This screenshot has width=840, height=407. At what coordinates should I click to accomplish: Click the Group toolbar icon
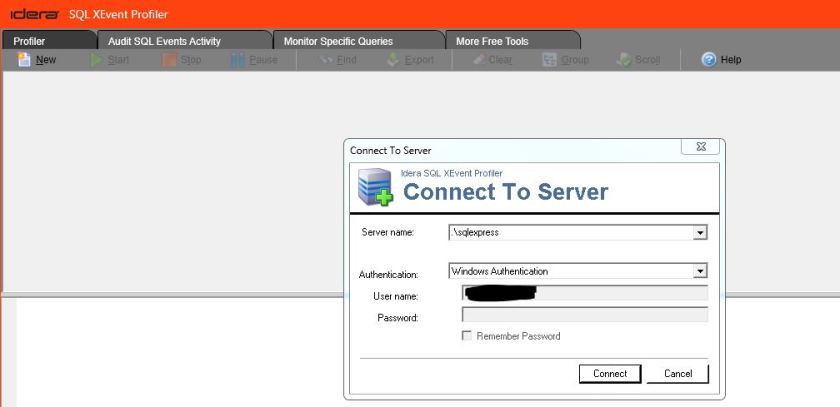(550, 60)
